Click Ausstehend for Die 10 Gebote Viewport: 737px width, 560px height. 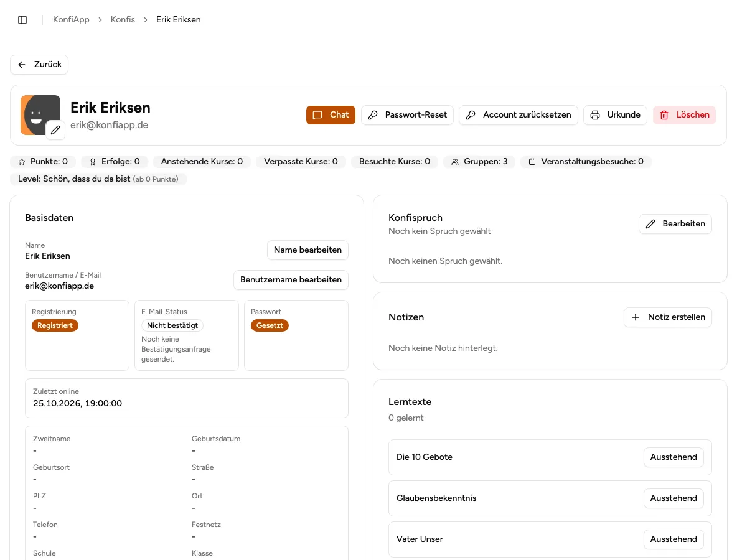pos(674,457)
